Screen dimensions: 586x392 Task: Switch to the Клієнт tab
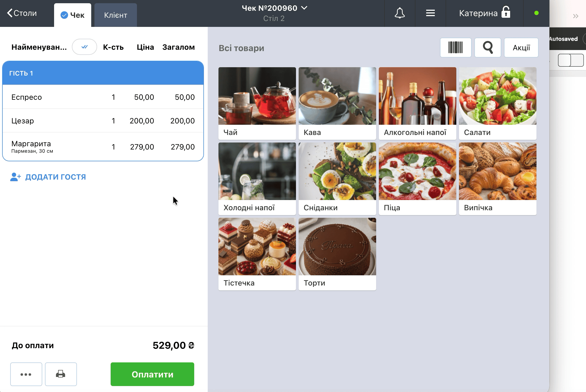click(116, 15)
